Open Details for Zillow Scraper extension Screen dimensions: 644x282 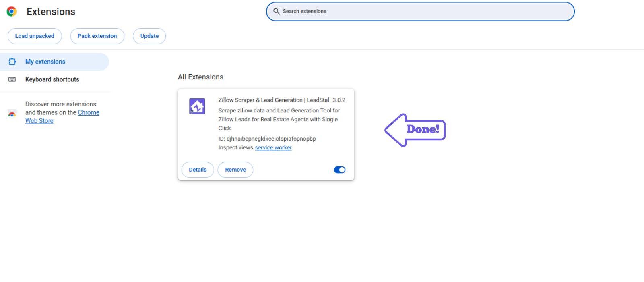pos(198,170)
